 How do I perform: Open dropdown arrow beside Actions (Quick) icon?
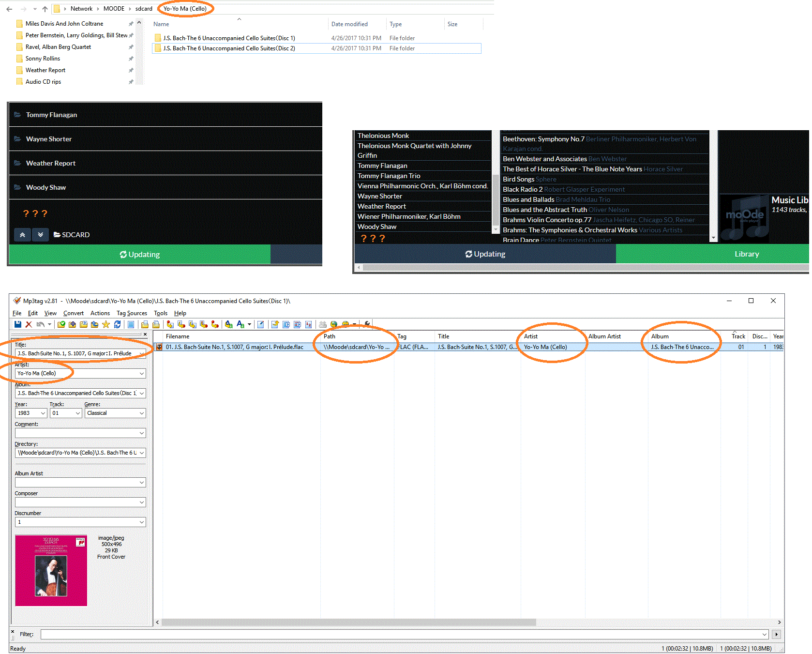249,324
